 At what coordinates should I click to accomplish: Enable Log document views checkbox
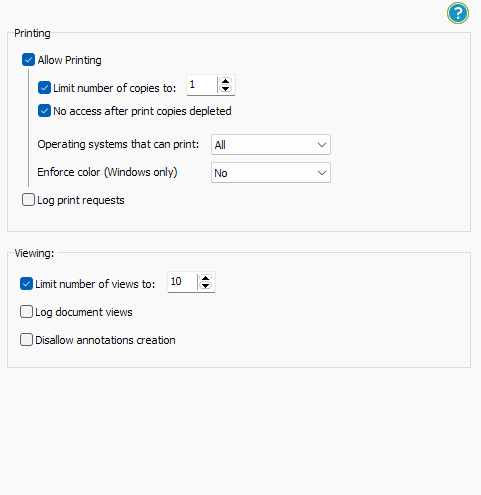26,312
